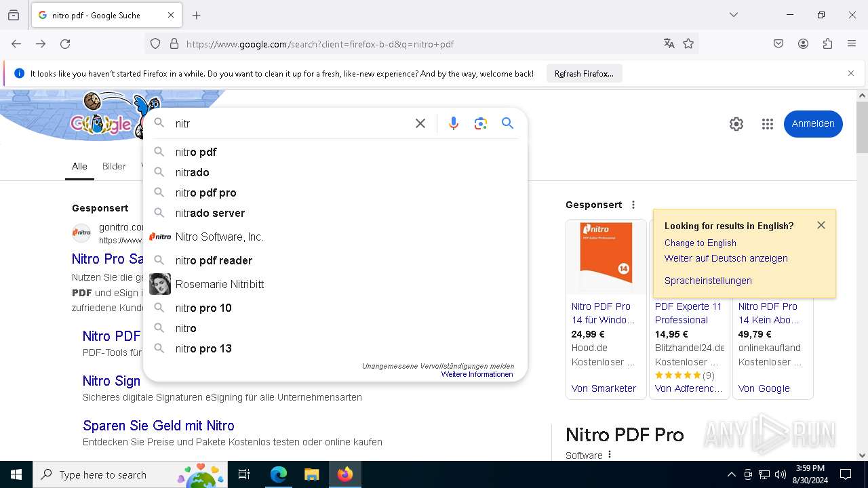Select the 'nitro pro 13' suggestion
868x488 pixels.
335,348
